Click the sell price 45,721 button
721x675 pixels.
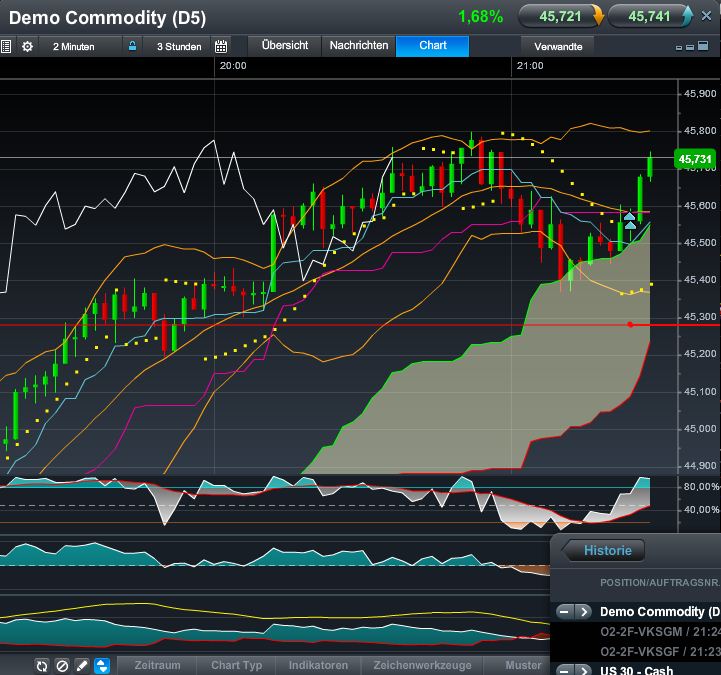pos(560,17)
